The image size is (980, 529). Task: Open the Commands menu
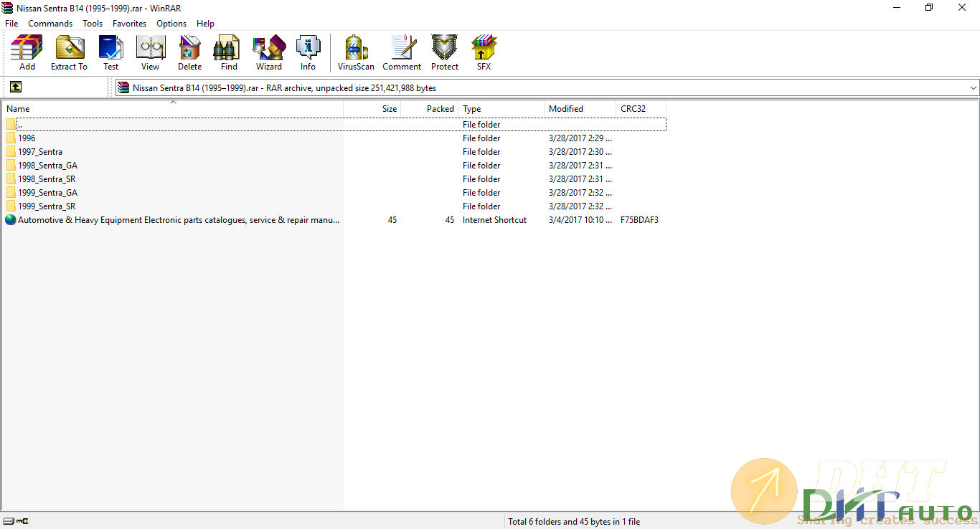click(x=50, y=24)
